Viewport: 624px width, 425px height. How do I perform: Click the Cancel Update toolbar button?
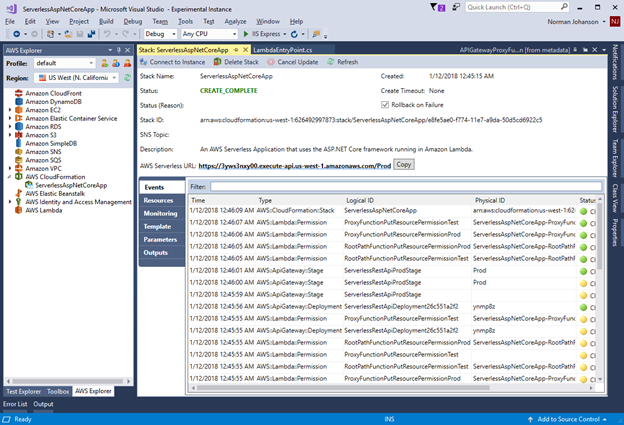(291, 62)
